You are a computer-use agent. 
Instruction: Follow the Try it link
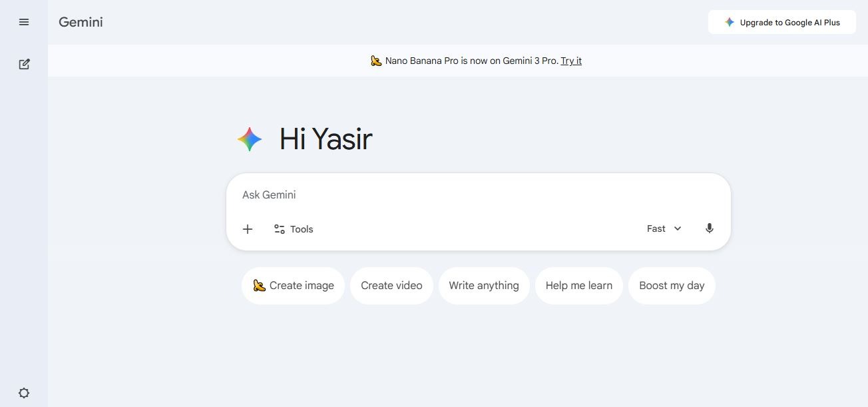click(x=571, y=61)
